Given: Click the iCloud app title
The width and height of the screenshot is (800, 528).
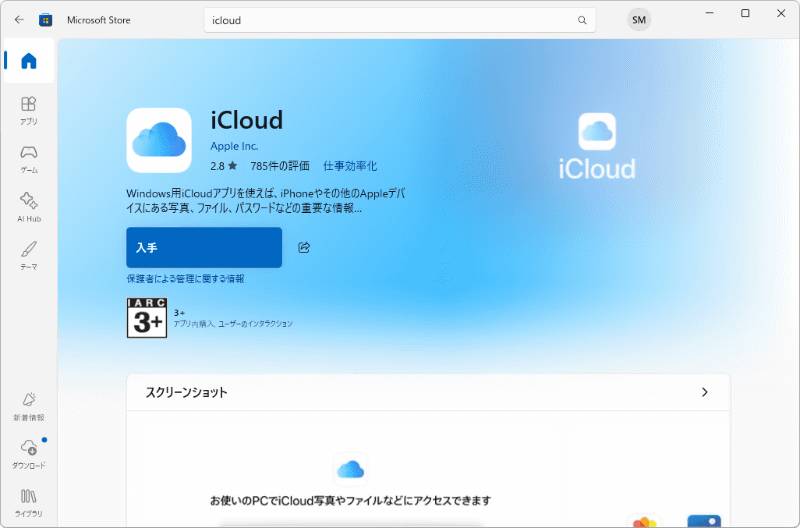Looking at the screenshot, I should click(247, 120).
